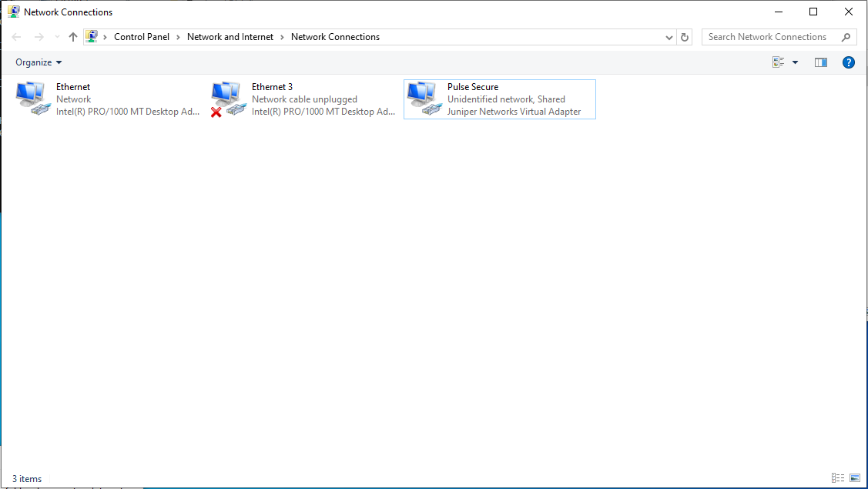Click the Change your view icon
868x489 pixels.
click(x=777, y=62)
